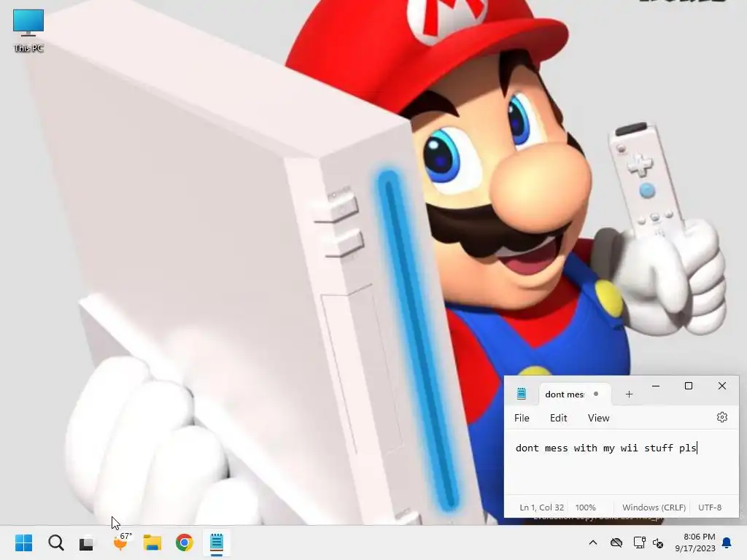The image size is (747, 560).
Task: Open the This PC desktop icon
Action: tap(28, 31)
